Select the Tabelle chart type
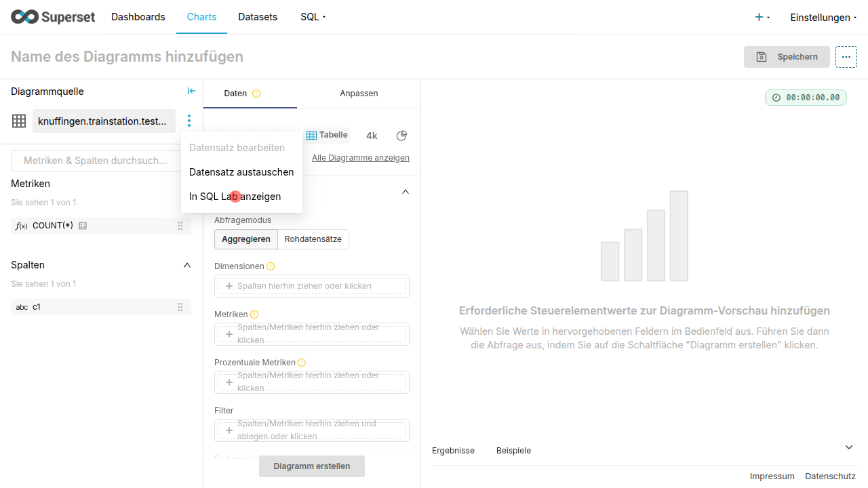The height and width of the screenshot is (488, 868). pos(327,135)
